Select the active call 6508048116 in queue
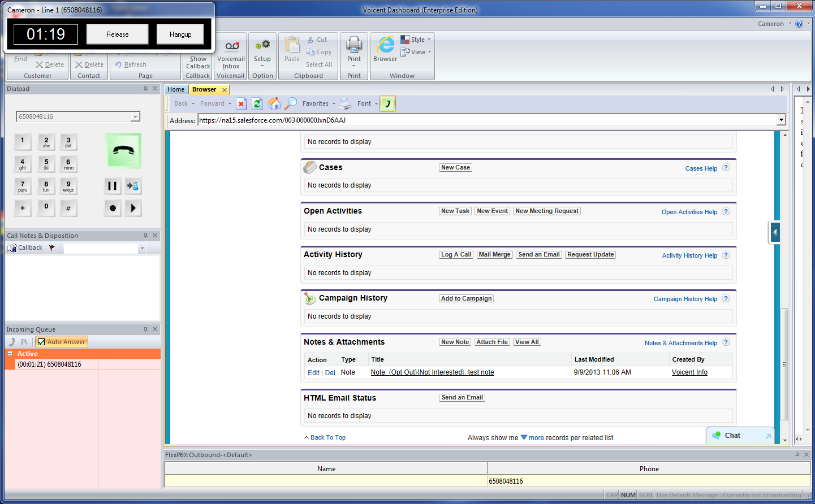 (x=49, y=364)
